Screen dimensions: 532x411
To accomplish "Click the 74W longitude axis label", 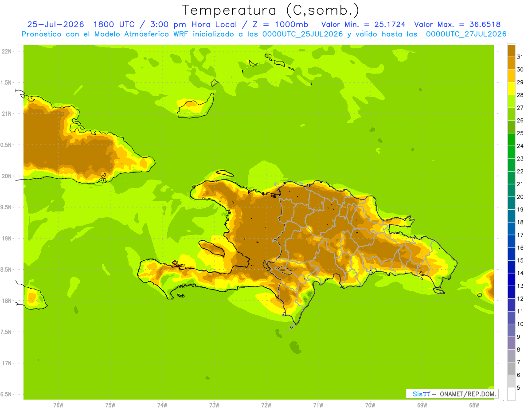I will click(x=162, y=405).
